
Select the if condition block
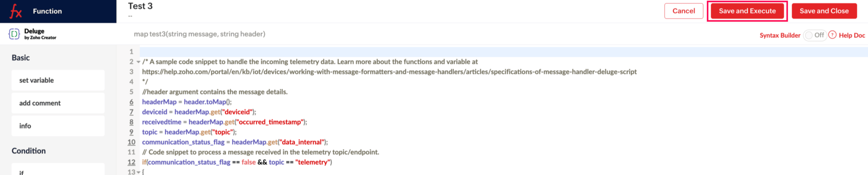58,171
